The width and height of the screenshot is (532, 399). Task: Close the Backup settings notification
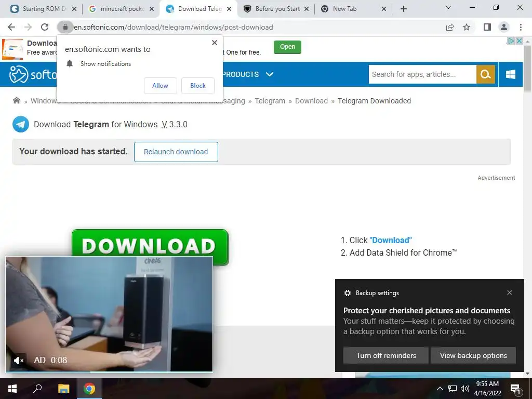[x=510, y=292]
